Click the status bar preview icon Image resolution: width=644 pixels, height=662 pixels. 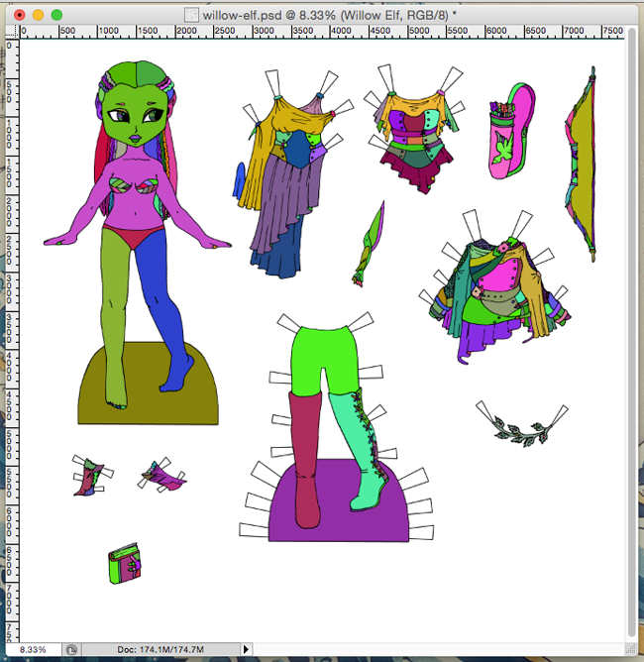click(71, 649)
